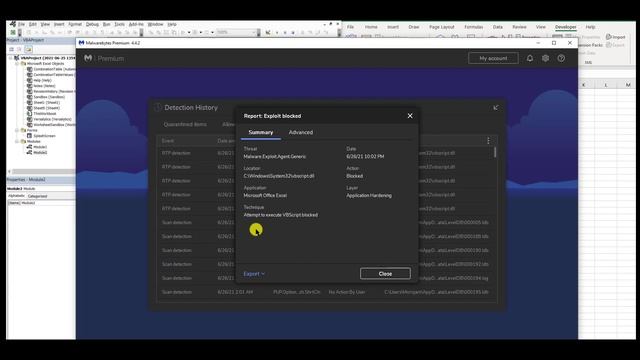This screenshot has width=640, height=360.
Task: Click the View Object icon in Project pane
Action: point(19,49)
